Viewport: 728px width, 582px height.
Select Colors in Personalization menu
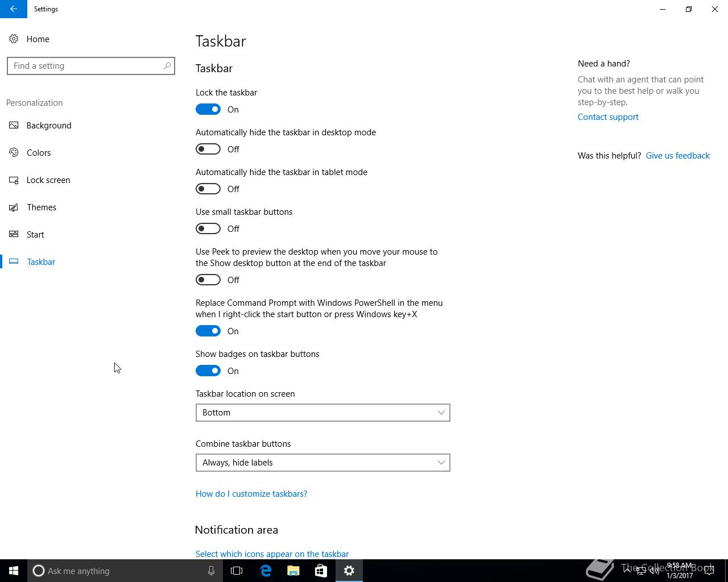pos(39,153)
